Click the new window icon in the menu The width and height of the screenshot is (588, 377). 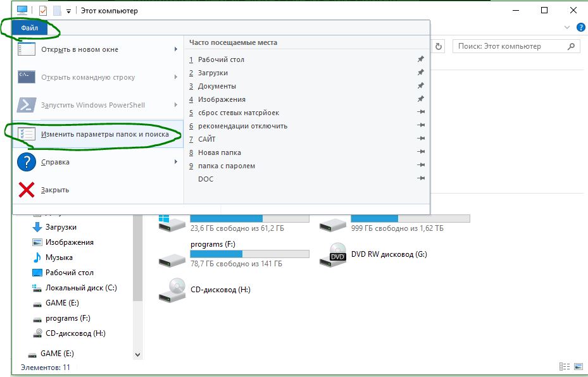pyautogui.click(x=27, y=49)
